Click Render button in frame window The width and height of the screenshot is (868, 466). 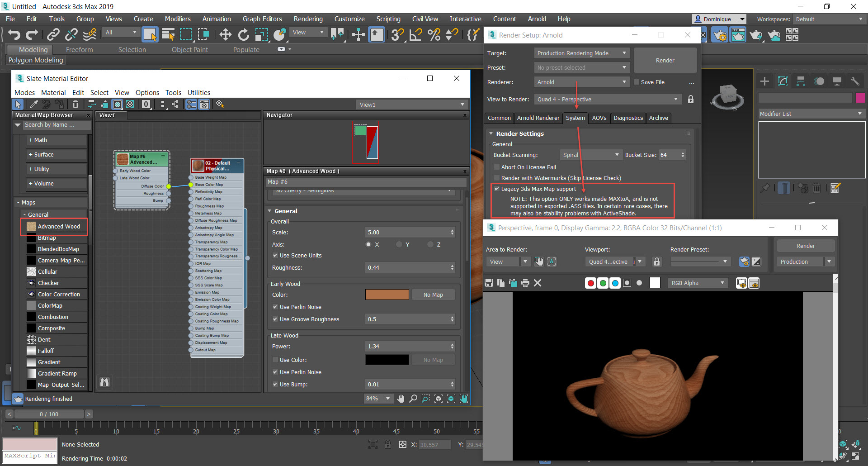coord(806,246)
